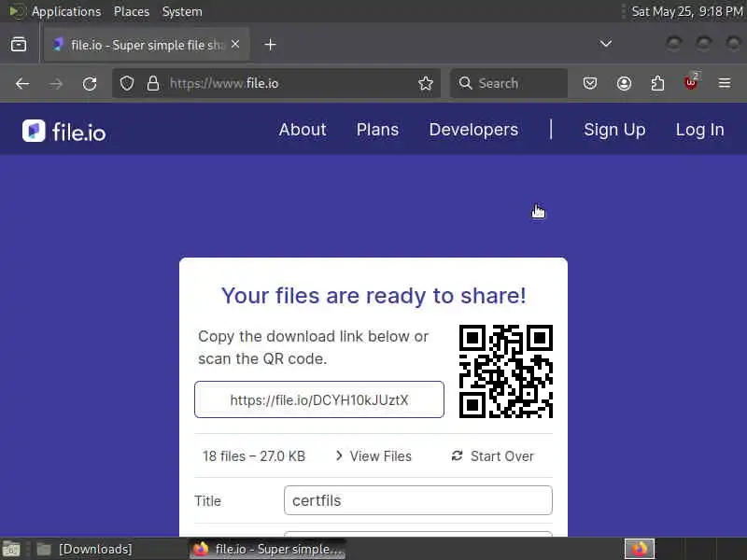Click 'Your files are ready to share!' heading
747x560 pixels.
[x=374, y=296]
